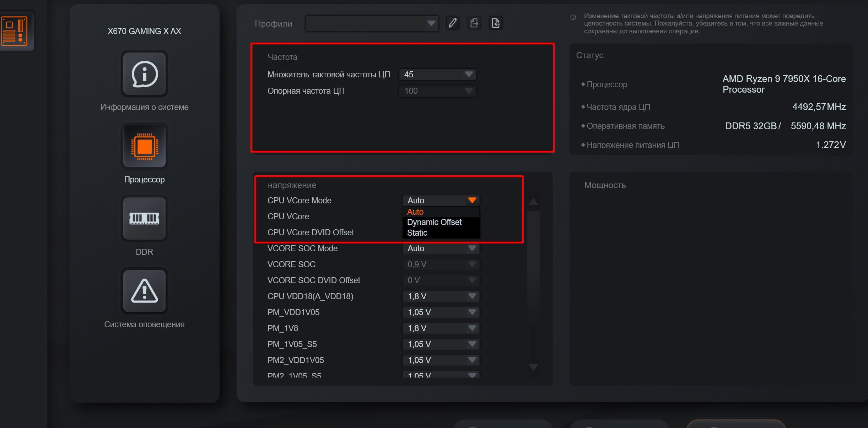Open the PM_1V8 voltage dropdown
Image resolution: width=868 pixels, height=428 pixels.
click(441, 328)
